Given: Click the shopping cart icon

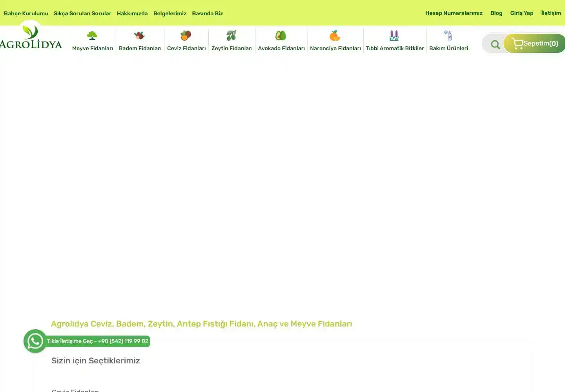Looking at the screenshot, I should pos(517,44).
